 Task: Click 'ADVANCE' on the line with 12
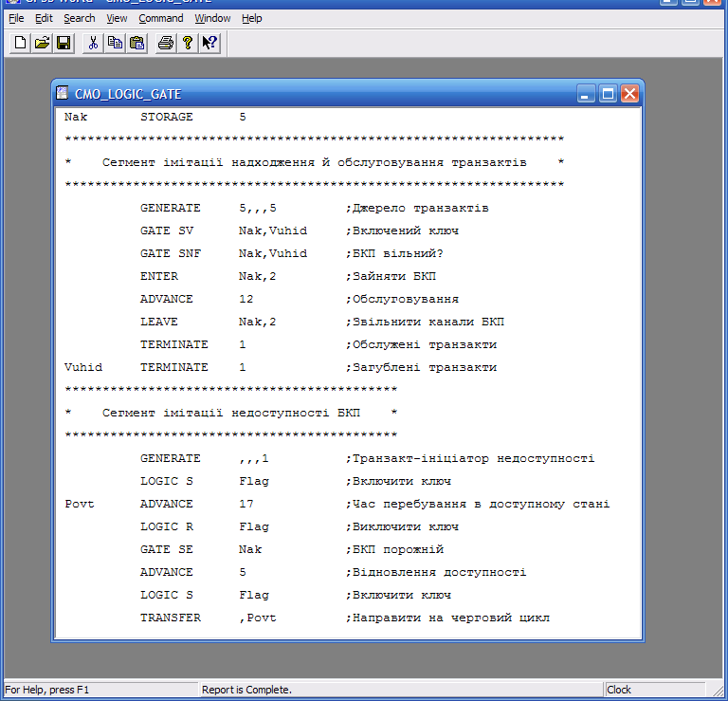pos(166,299)
